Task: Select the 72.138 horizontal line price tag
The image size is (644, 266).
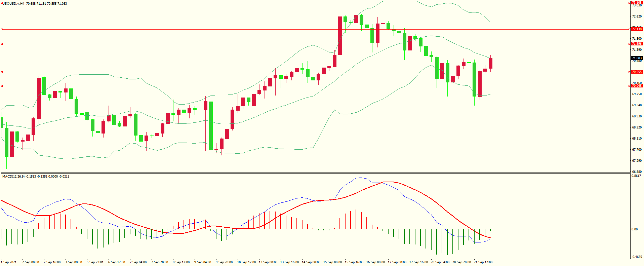Action: (x=637, y=29)
